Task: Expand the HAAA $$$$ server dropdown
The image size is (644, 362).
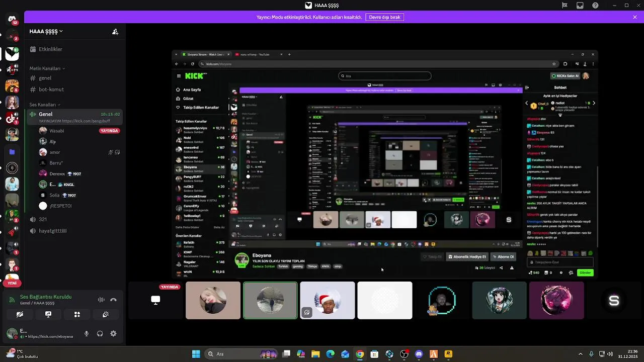Action: 46,31
